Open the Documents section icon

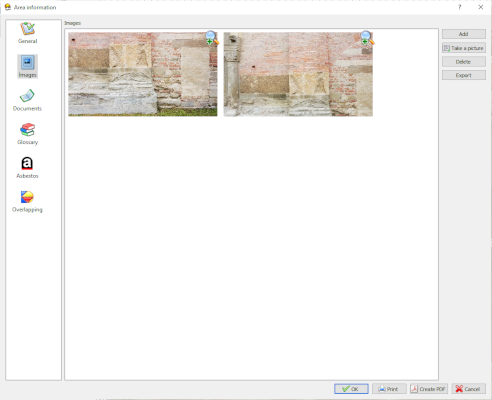pos(27,96)
